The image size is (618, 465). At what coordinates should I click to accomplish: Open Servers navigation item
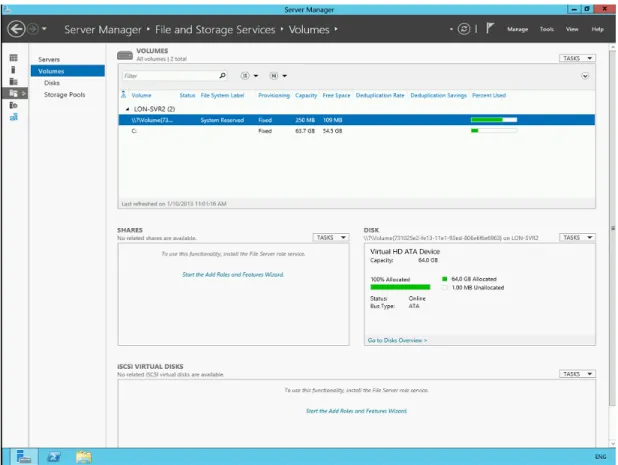49,60
